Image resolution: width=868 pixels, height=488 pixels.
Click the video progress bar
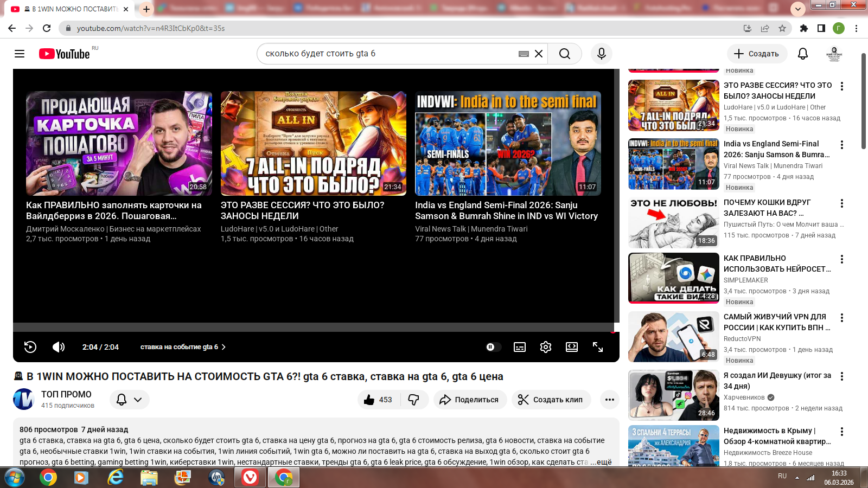[x=315, y=331]
